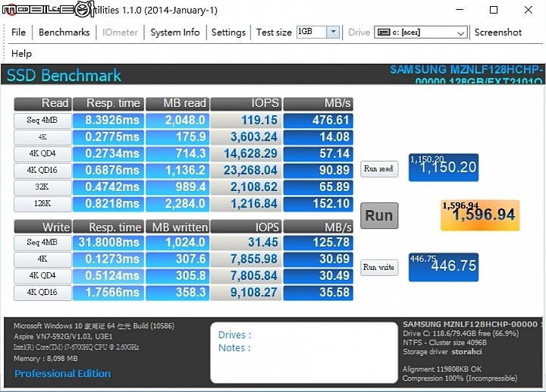This screenshot has width=546, height=392.
Task: Click the write 4K QD4 test button
Action: pos(42,276)
